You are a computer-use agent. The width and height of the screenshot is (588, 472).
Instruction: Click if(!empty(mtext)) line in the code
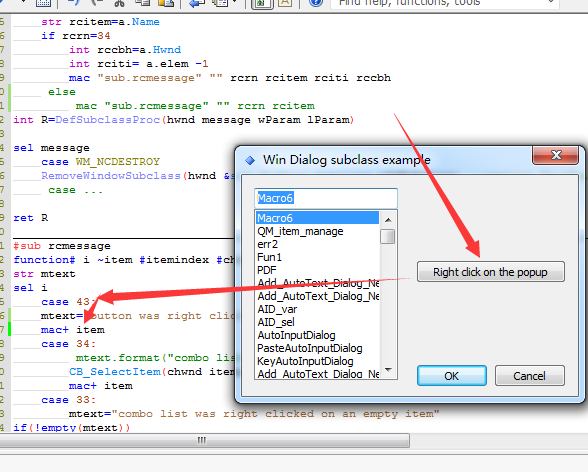click(72, 427)
